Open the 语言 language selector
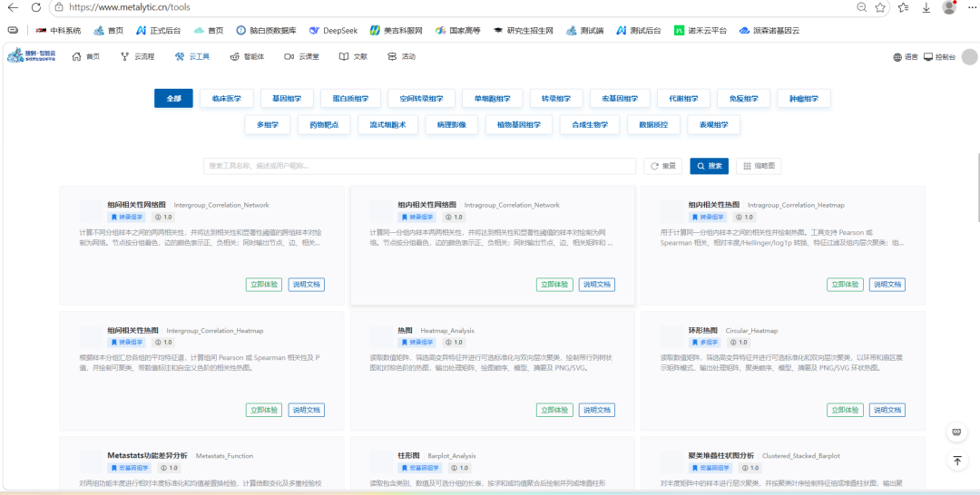 [x=906, y=57]
